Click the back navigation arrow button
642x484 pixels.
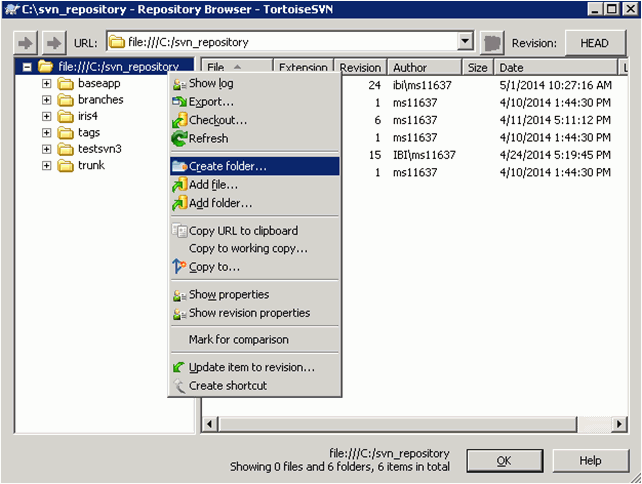point(26,43)
